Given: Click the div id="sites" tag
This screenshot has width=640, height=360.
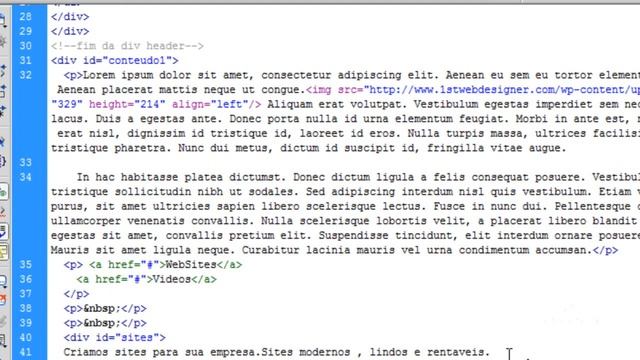Looking at the screenshot, I should [x=115, y=338].
